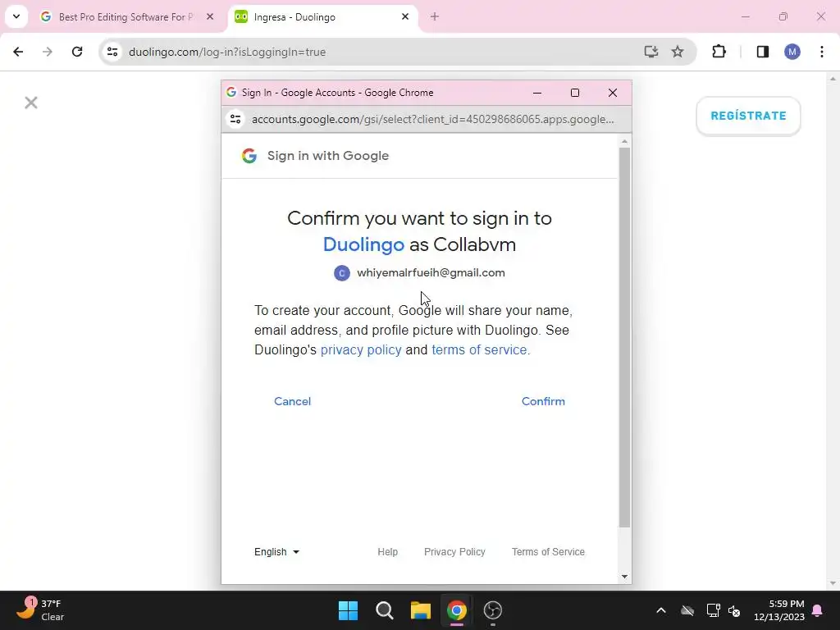Open the notifications bell icon
The height and width of the screenshot is (630, 840).
pyautogui.click(x=818, y=610)
